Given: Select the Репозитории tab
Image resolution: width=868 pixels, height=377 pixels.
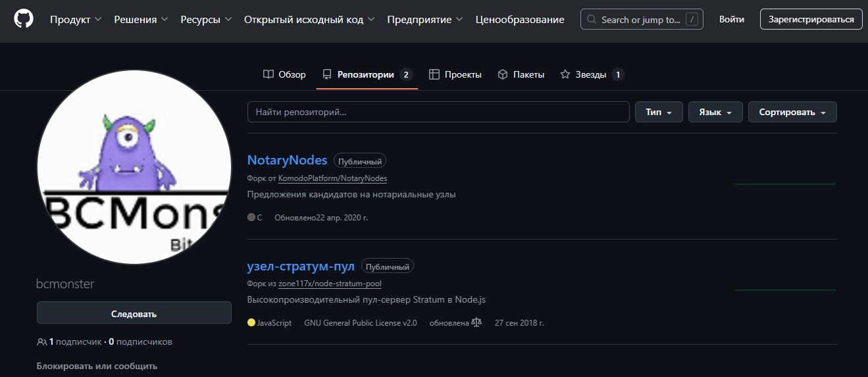Looking at the screenshot, I should pos(367,74).
